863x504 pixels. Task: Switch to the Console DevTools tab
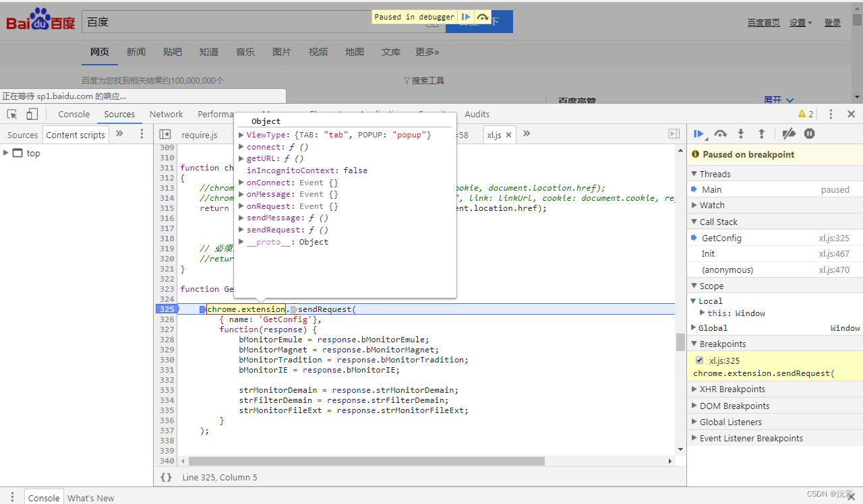(x=73, y=115)
